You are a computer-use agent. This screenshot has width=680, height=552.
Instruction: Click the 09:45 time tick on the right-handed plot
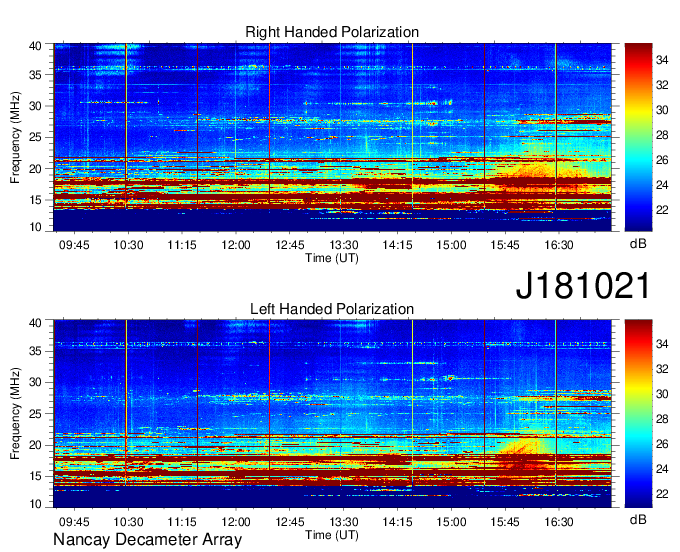point(74,245)
